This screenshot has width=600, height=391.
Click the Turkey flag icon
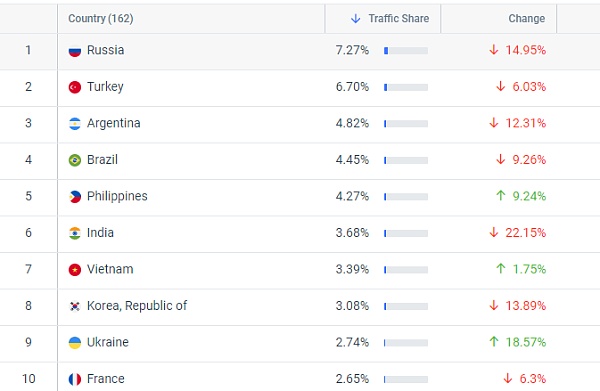point(75,87)
